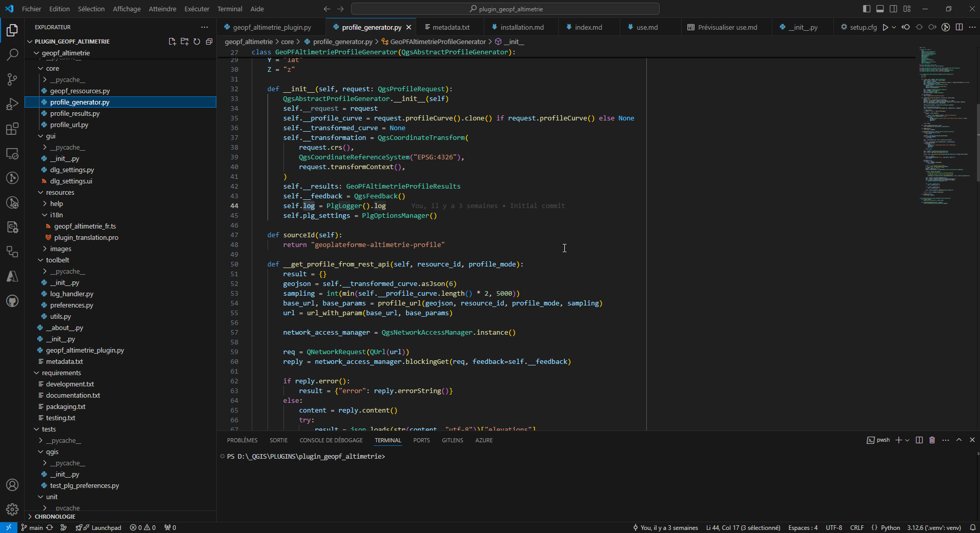Open the Explorer view in activity bar
The width and height of the screenshot is (980, 533).
click(12, 30)
